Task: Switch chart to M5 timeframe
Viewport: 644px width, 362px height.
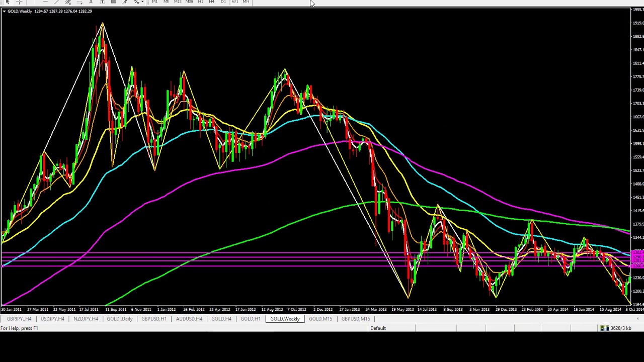Action: (166, 2)
